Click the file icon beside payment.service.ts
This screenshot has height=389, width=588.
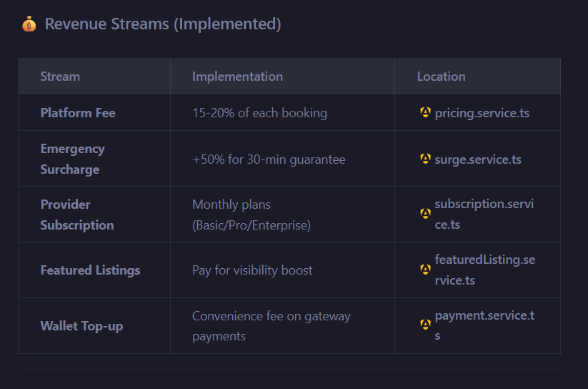tap(425, 325)
